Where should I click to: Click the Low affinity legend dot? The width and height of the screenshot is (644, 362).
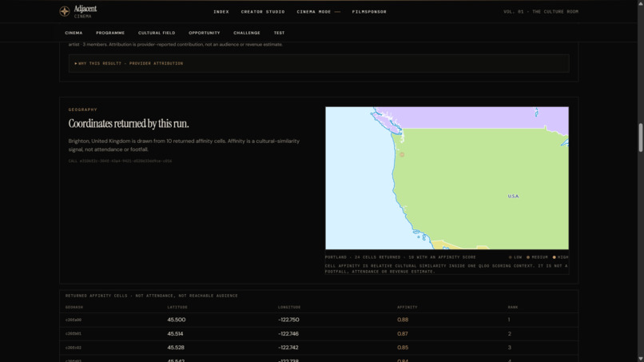pyautogui.click(x=510, y=257)
